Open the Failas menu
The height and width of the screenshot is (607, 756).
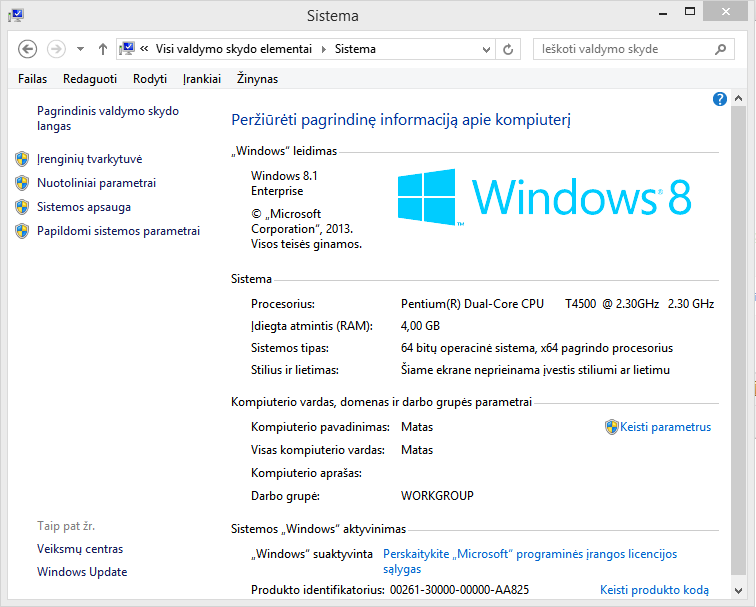32,79
